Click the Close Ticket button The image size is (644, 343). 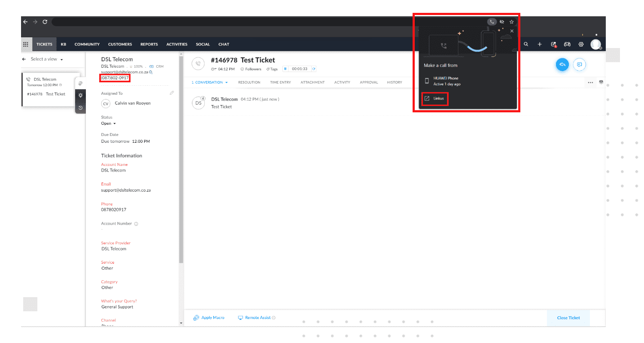pyautogui.click(x=568, y=318)
